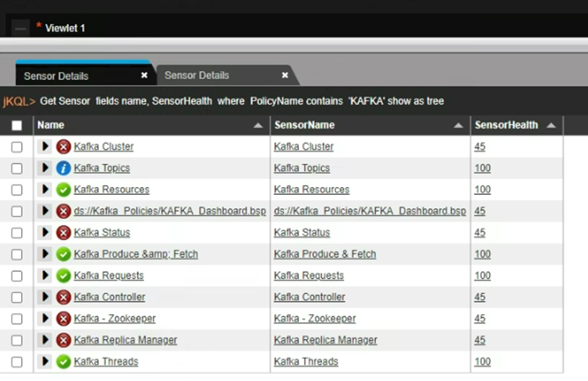Open Kafka Resources link in Name column

pyautogui.click(x=112, y=189)
